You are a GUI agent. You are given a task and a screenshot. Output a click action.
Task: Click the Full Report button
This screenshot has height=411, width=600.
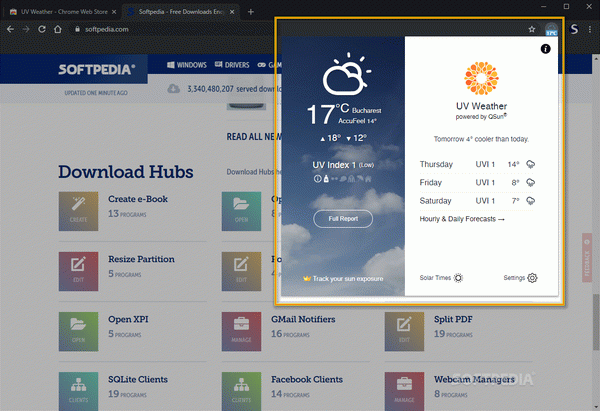pyautogui.click(x=343, y=219)
